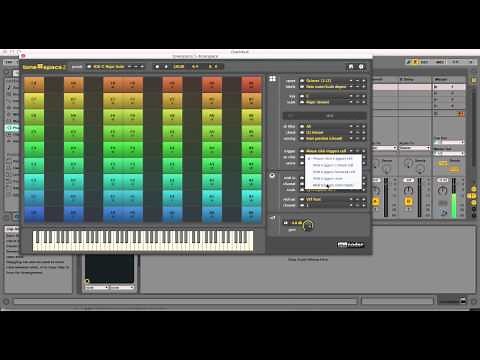This screenshot has width=480, height=360.
Task: Open the preset name dropdown in header
Action: pyautogui.click(x=109, y=67)
